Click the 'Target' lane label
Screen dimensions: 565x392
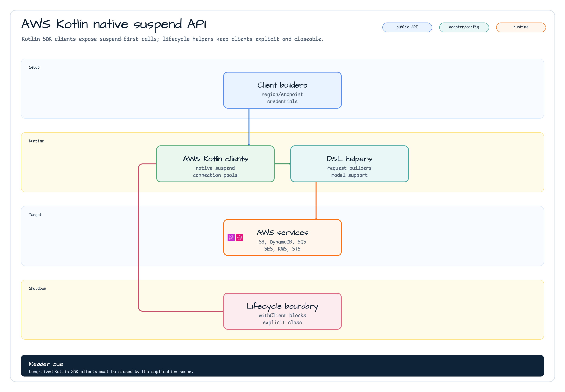[x=35, y=215]
